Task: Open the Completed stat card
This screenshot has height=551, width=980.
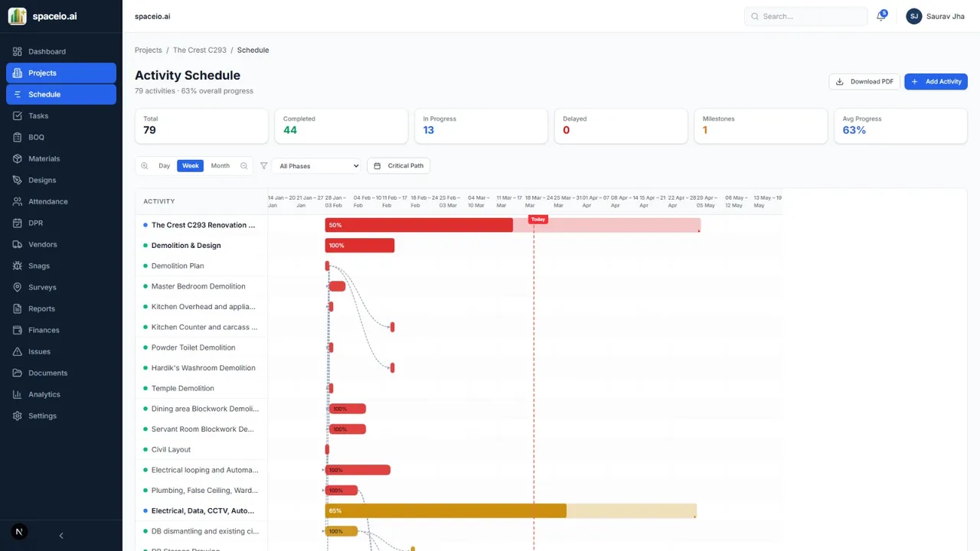Action: (x=341, y=126)
